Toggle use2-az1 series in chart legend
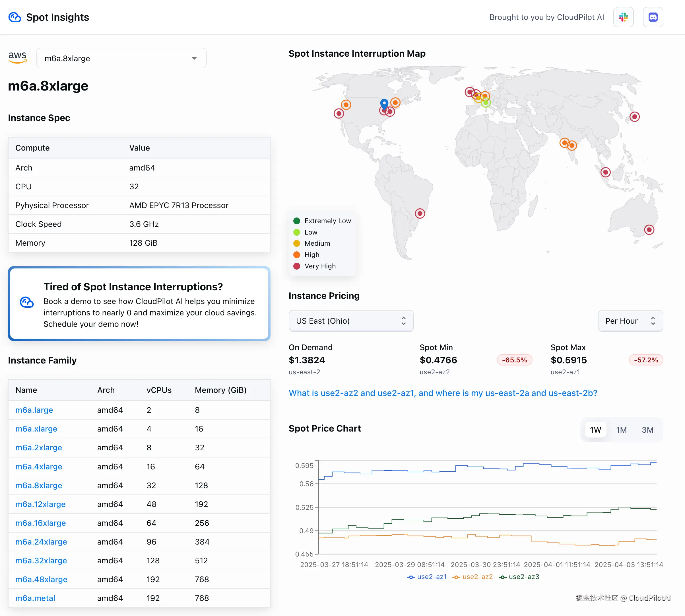Viewport: 685px width, 616px height. 427,577
